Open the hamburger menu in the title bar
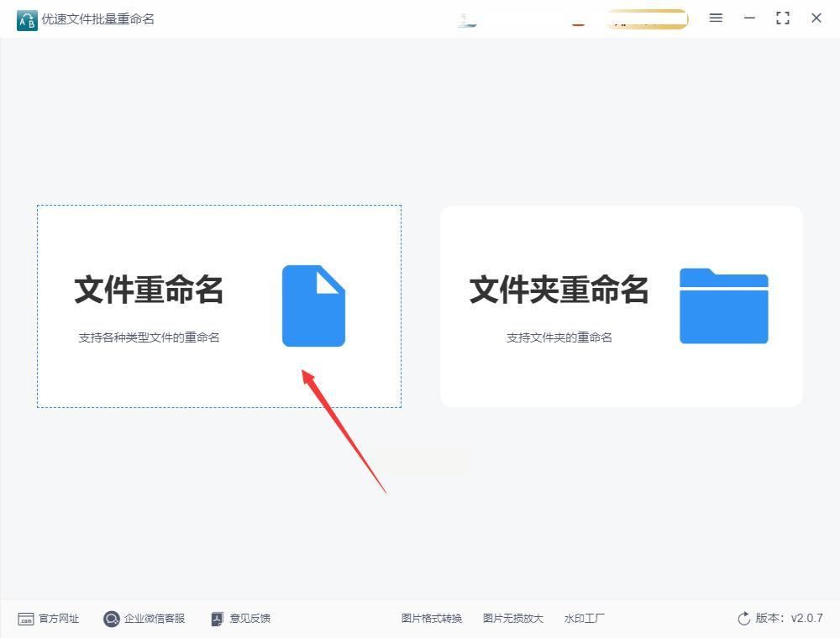The width and height of the screenshot is (840, 638). click(716, 18)
